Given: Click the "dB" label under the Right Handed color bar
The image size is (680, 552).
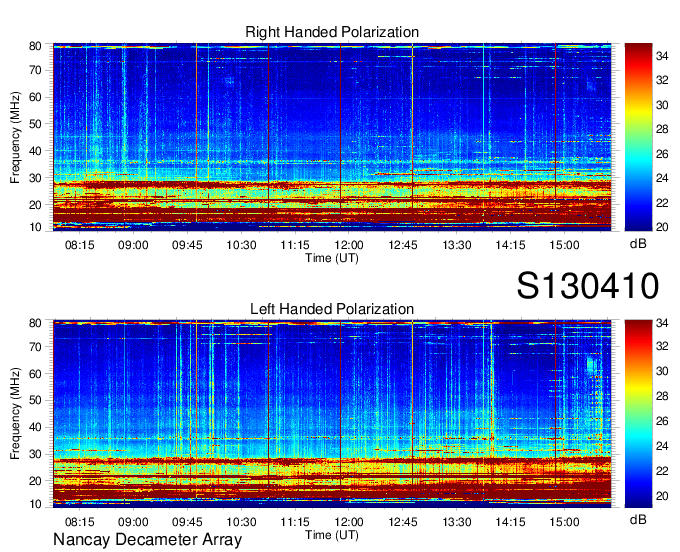Looking at the screenshot, I should coord(638,244).
